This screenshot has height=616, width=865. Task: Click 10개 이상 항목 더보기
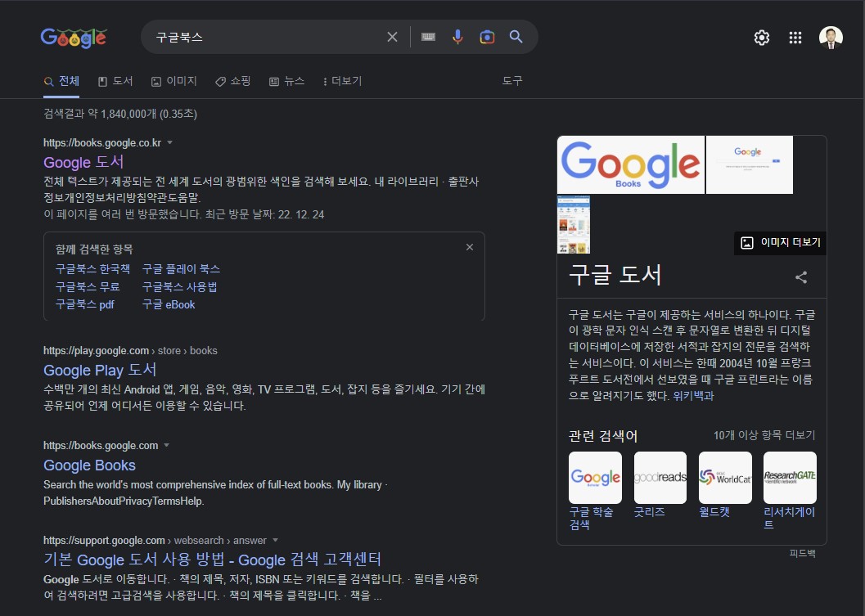pyautogui.click(x=764, y=435)
